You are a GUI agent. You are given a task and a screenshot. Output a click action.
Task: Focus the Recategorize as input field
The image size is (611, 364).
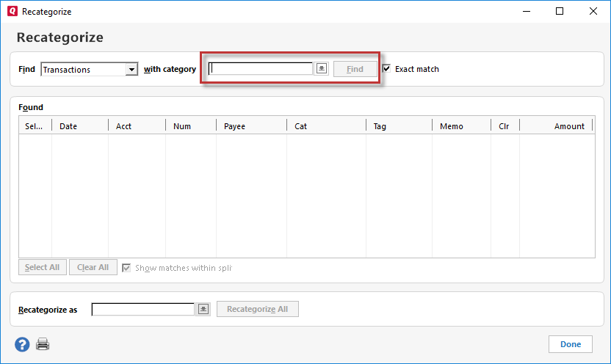[143, 310]
